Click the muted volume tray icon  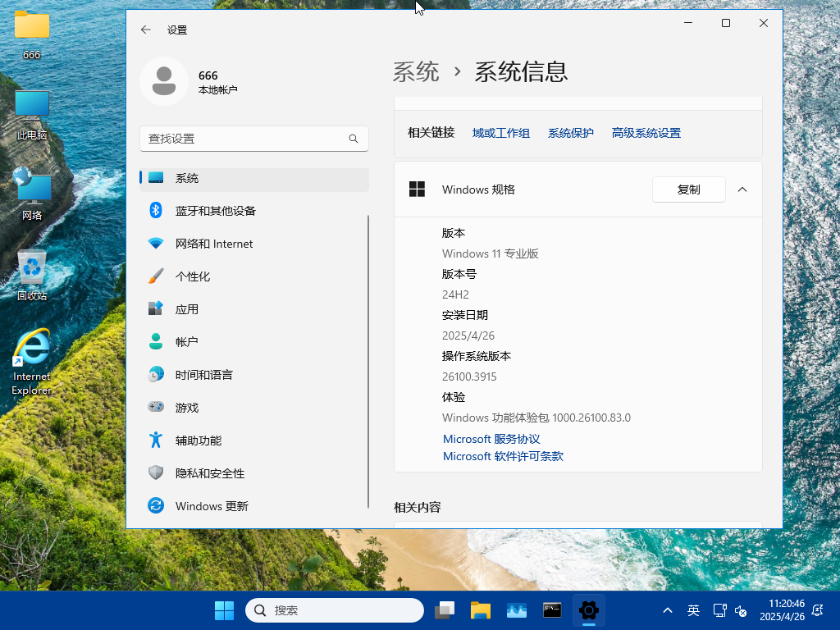pos(741,610)
